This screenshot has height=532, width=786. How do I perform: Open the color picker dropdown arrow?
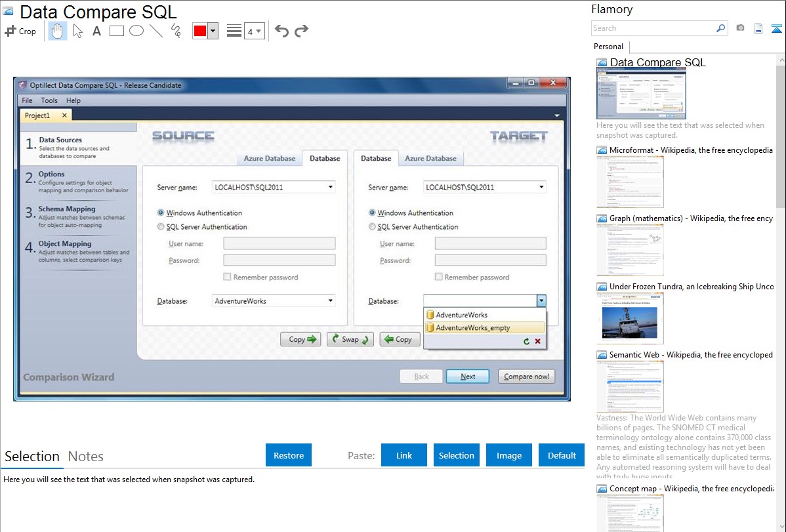213,31
